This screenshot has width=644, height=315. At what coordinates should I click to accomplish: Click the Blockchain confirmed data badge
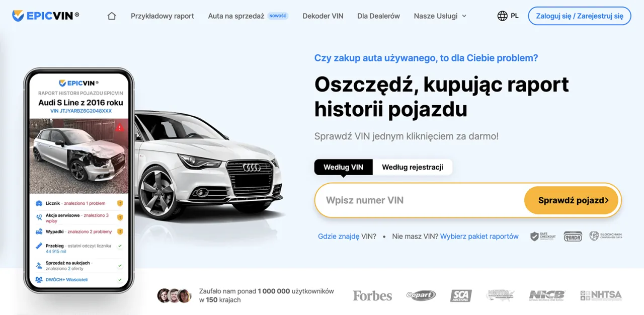coord(606,236)
